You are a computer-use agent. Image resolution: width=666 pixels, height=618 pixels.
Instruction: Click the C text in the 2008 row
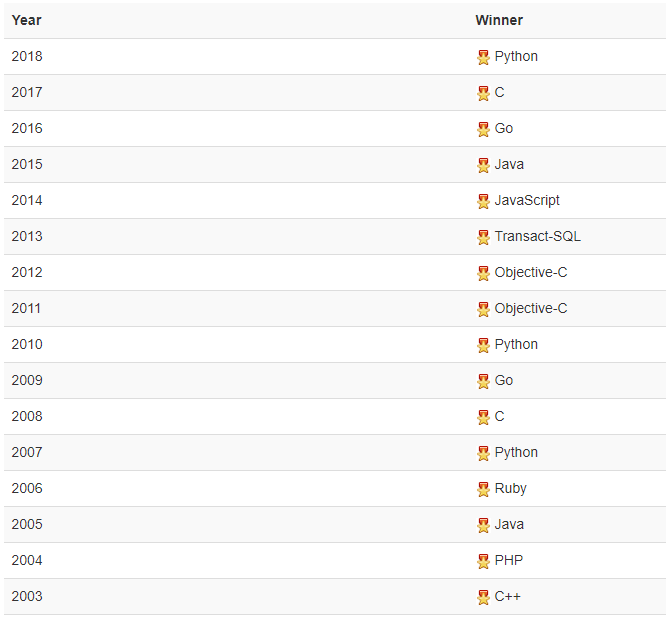pos(500,416)
